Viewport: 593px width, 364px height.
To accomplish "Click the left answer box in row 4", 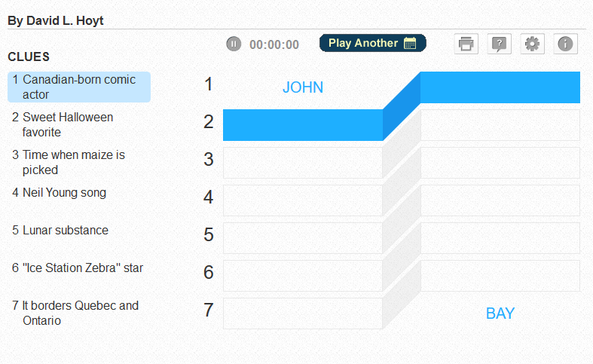I will point(303,200).
